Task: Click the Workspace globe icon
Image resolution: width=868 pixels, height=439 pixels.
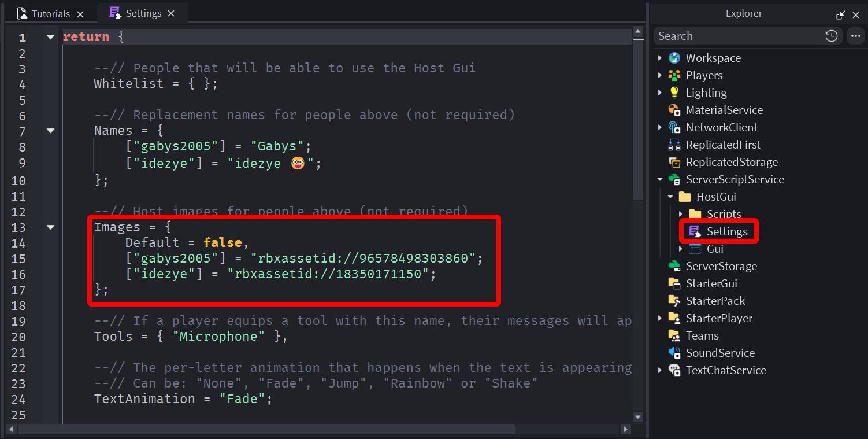Action: pos(674,58)
